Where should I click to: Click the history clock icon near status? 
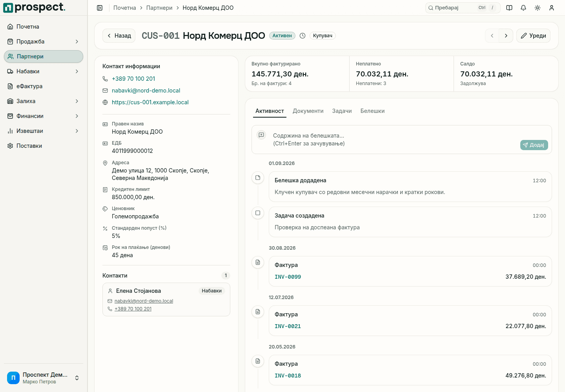click(303, 36)
